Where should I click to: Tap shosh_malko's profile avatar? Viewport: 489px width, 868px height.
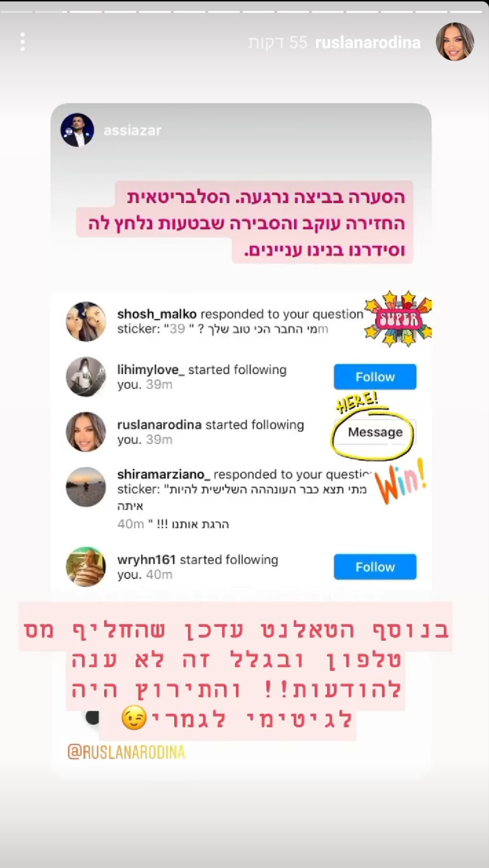pos(86,322)
